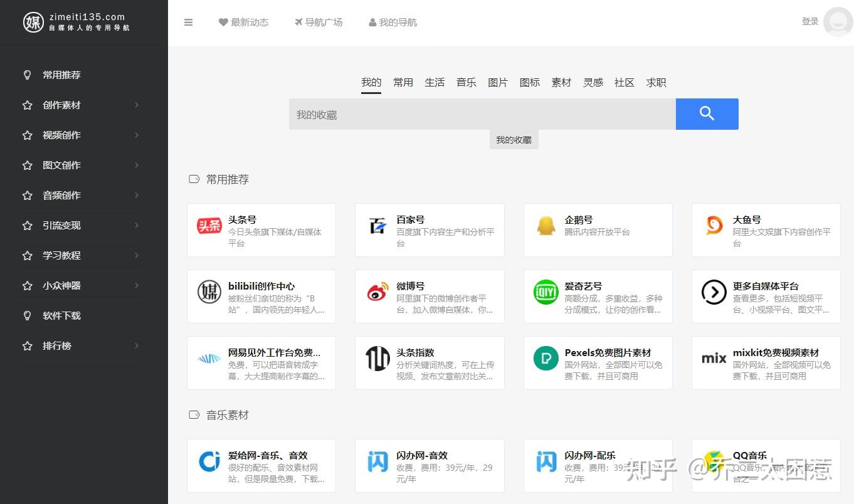Open 导航广场 in the top bar
Screen dimensions: 854x504
point(319,23)
